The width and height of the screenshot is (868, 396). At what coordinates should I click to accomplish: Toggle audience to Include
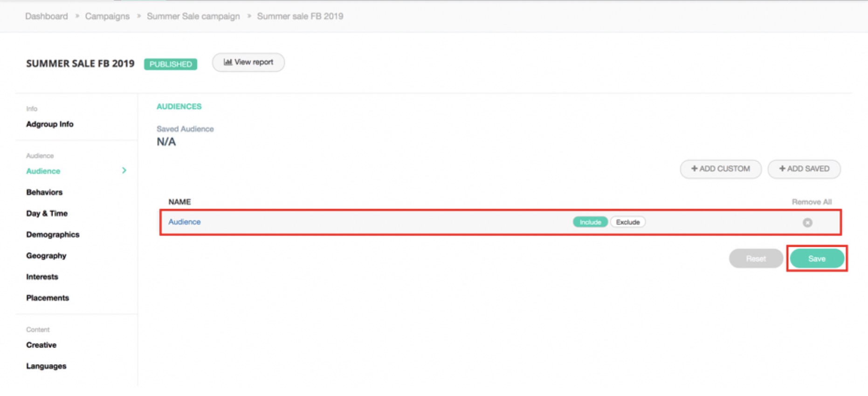click(x=590, y=222)
